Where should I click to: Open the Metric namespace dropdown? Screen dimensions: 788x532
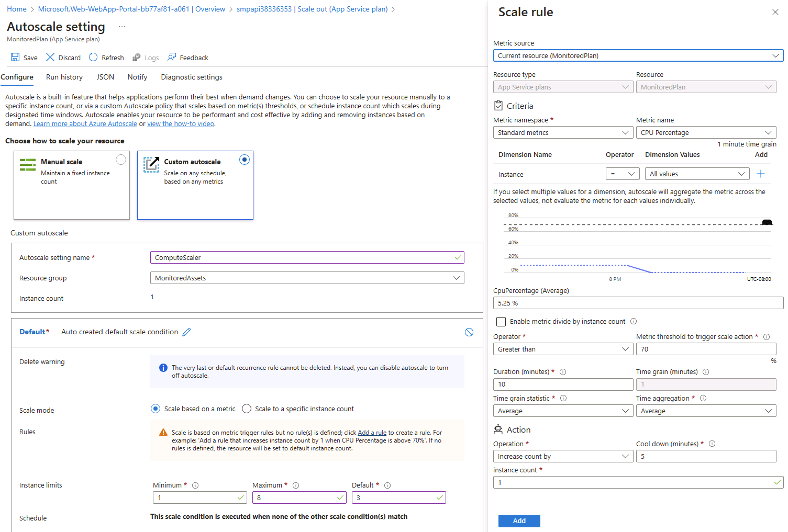point(563,132)
